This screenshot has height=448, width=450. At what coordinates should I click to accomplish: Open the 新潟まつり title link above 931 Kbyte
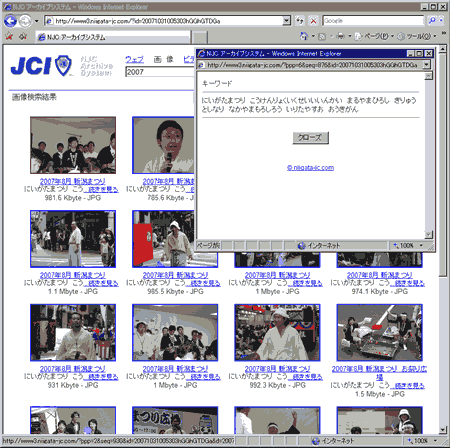pyautogui.click(x=72, y=369)
